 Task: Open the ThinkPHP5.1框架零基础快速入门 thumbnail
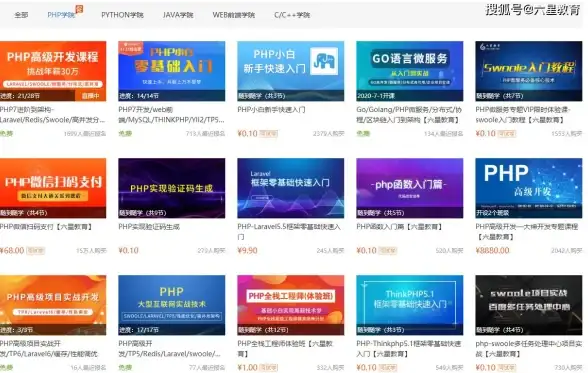[x=410, y=305]
